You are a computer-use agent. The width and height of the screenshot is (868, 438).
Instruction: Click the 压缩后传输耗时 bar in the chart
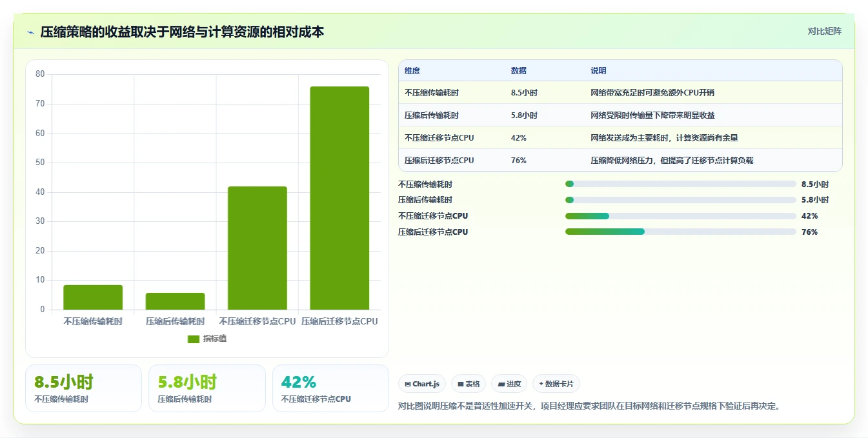(x=175, y=301)
